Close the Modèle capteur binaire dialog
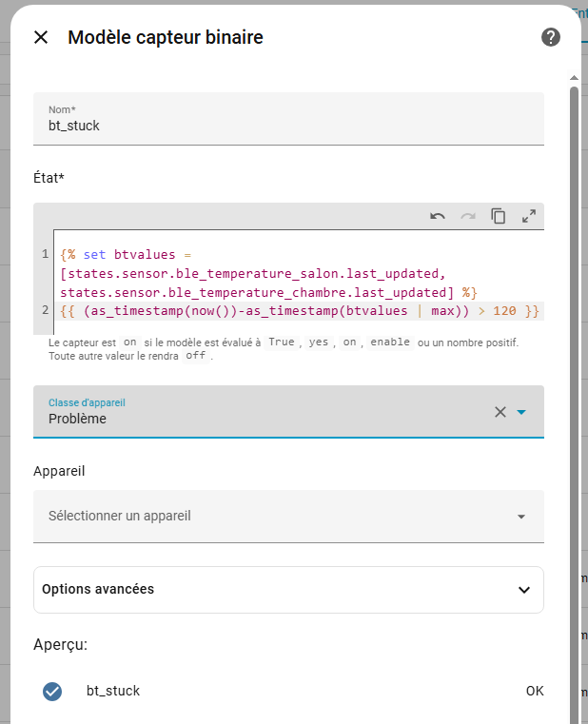588x724 pixels. (41, 37)
